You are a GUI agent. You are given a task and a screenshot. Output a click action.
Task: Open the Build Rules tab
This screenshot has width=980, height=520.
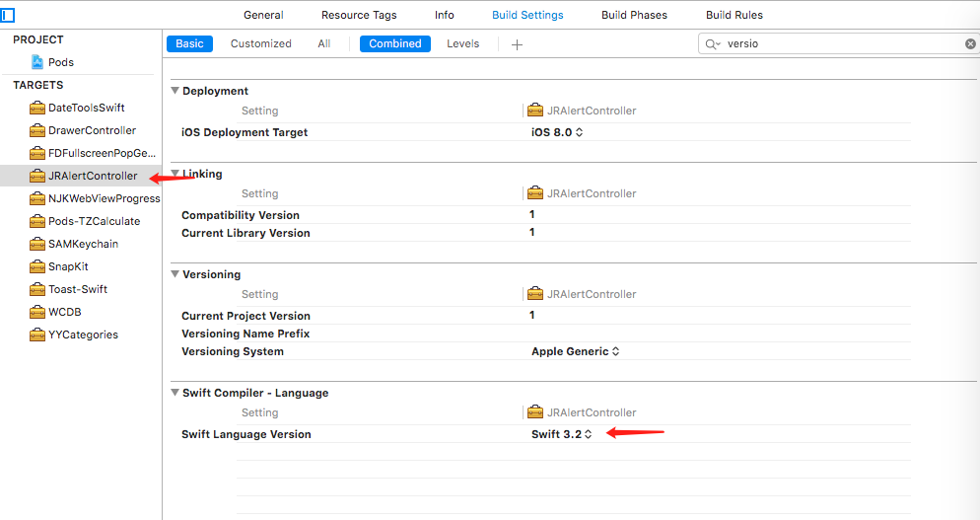pos(735,15)
